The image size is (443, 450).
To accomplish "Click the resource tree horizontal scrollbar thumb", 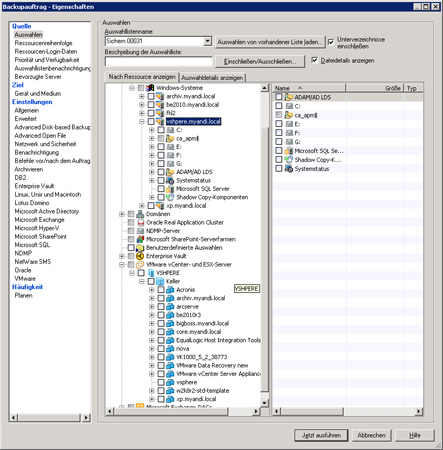I will pos(171,411).
